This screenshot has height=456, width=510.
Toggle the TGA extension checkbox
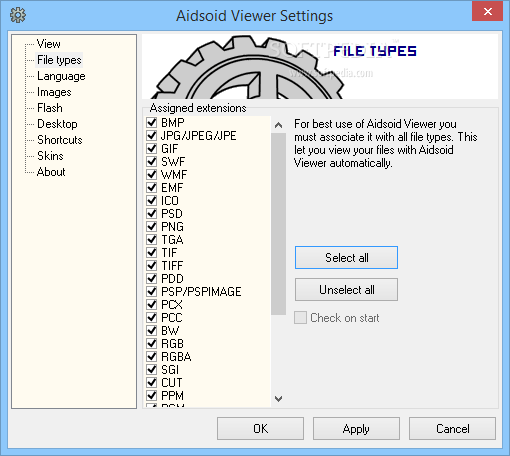152,239
